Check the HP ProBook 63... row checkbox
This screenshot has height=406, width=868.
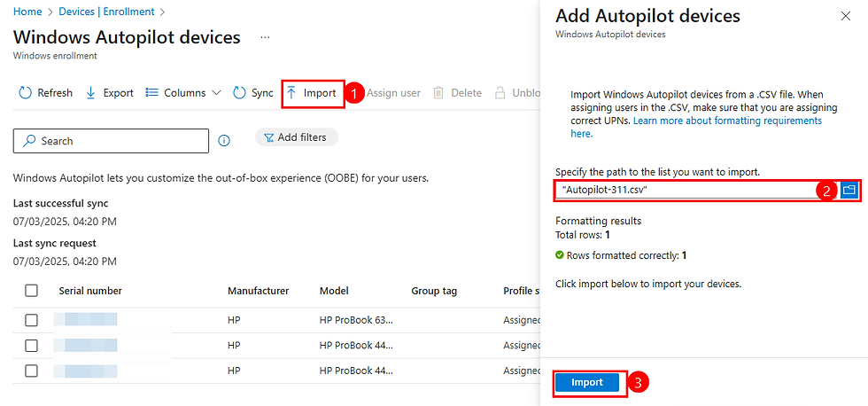(32, 320)
